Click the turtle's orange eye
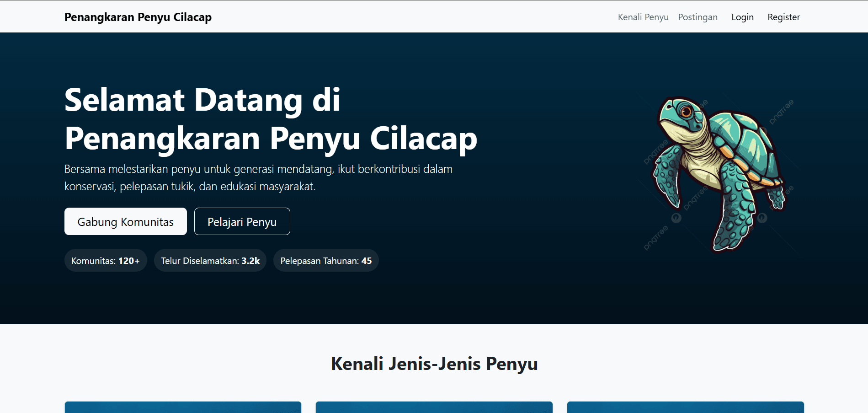Screen dimensions: 868x413 [686, 111]
